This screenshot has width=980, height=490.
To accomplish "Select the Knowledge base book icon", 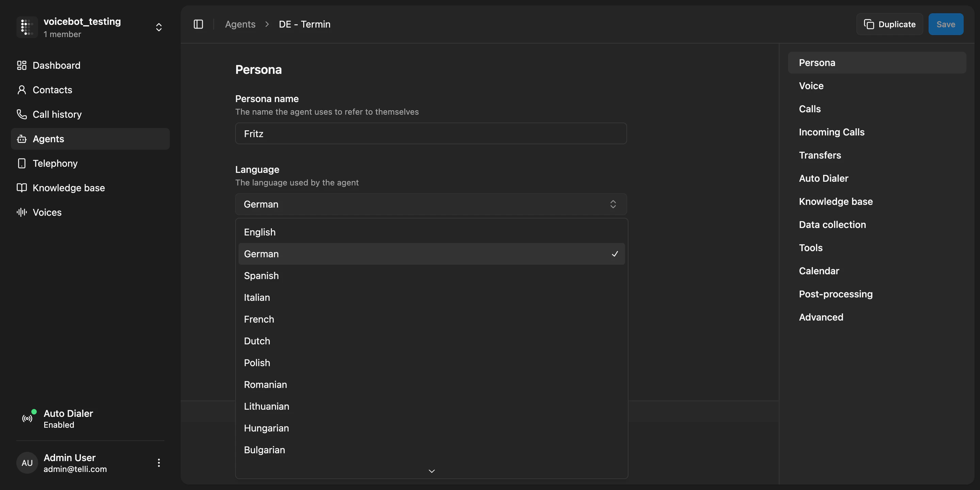I will pos(22,187).
